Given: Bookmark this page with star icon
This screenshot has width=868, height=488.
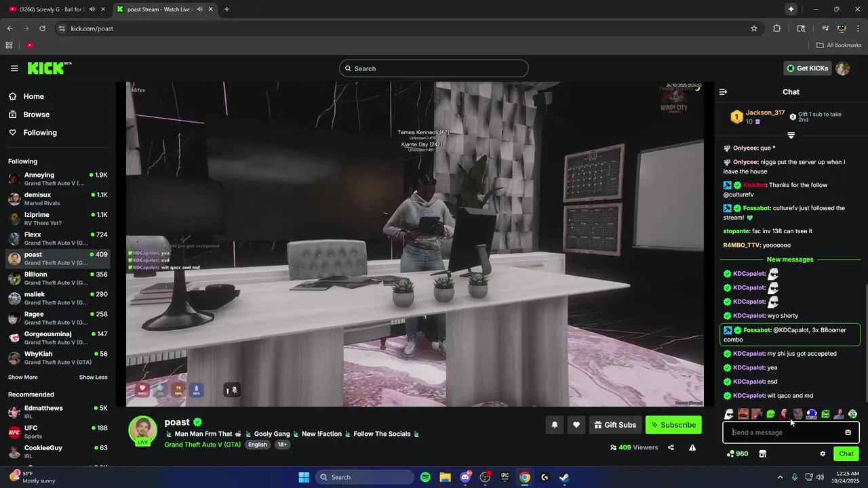Looking at the screenshot, I should 753,28.
